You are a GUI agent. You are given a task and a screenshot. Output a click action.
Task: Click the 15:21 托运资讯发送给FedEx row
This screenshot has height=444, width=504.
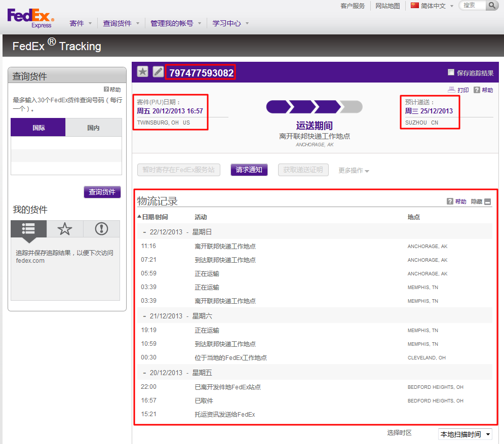(315, 414)
